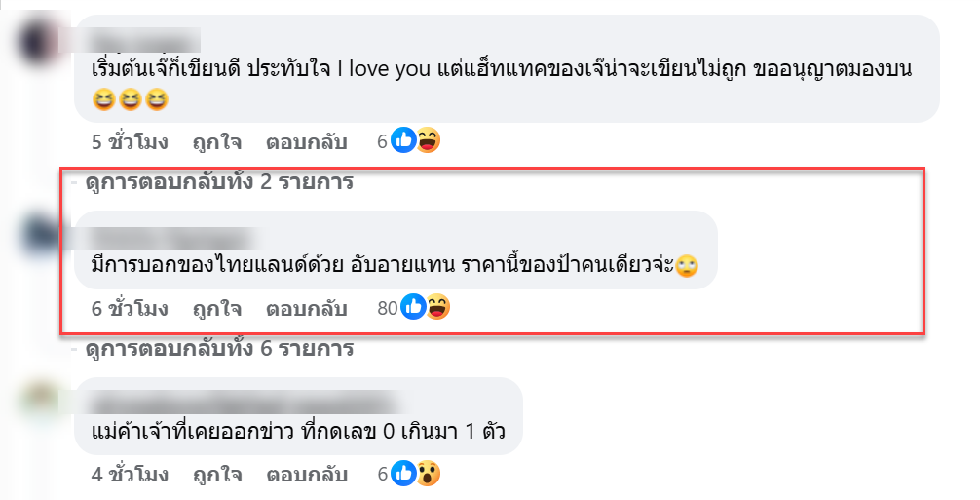The width and height of the screenshot is (980, 500).
Task: Click the laughing reaction emoji on the top comment
Action: coord(428,141)
